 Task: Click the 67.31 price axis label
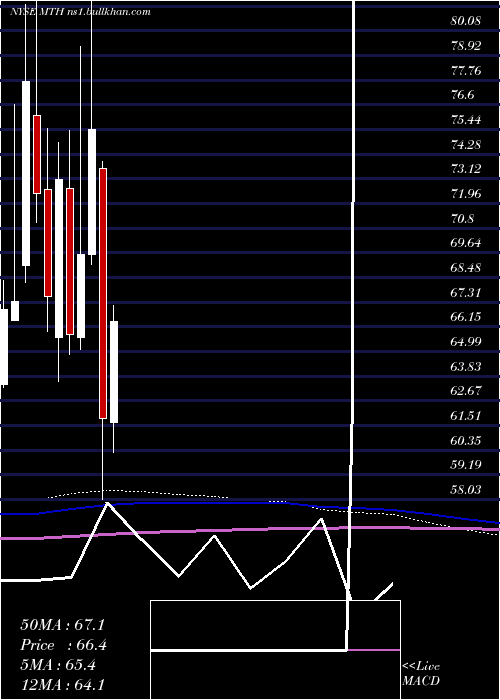[466, 292]
